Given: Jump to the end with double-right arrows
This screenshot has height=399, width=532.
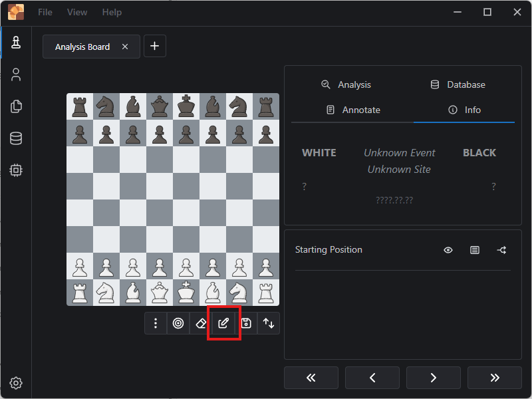Looking at the screenshot, I should click(x=495, y=378).
